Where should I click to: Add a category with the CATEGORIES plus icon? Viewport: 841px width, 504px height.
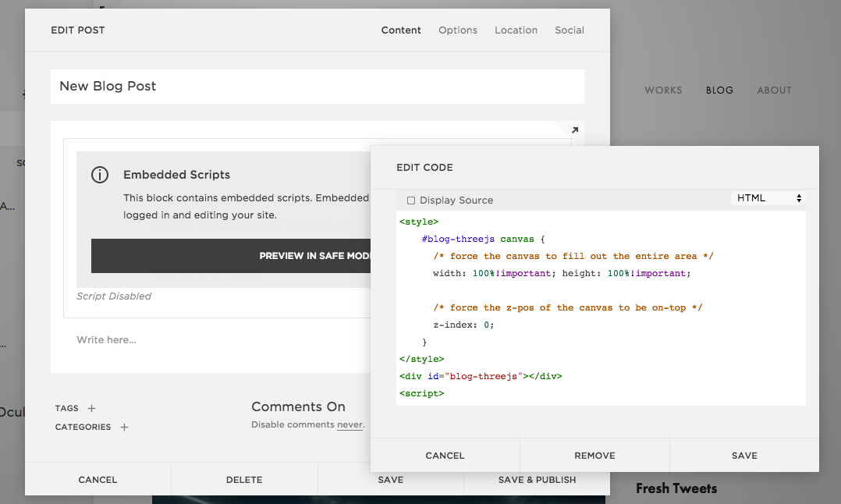[125, 427]
